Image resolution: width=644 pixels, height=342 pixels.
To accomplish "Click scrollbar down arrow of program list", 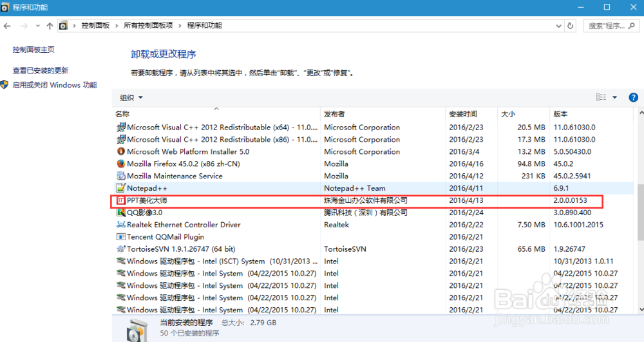I will 641,310.
